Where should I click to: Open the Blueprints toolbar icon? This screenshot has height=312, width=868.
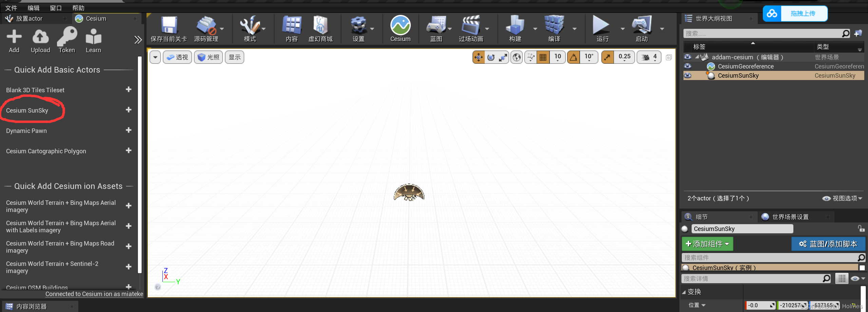(436, 25)
